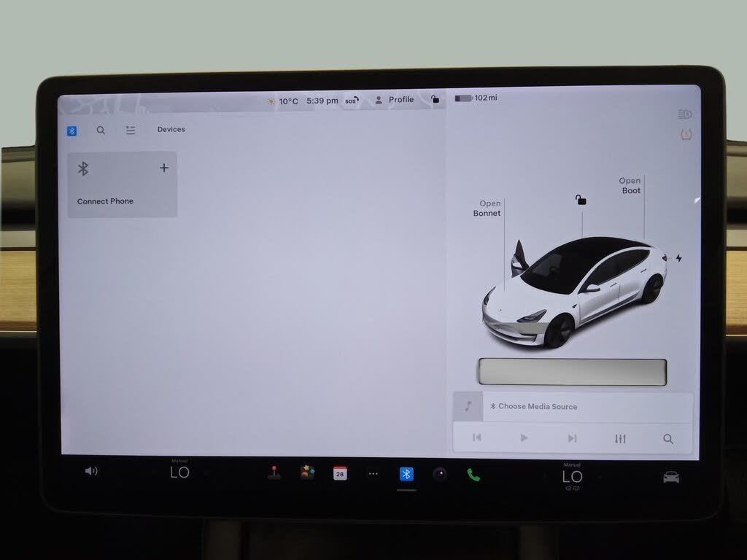Tap the tyre pressure warning icon
The width and height of the screenshot is (747, 560).
coord(686,134)
